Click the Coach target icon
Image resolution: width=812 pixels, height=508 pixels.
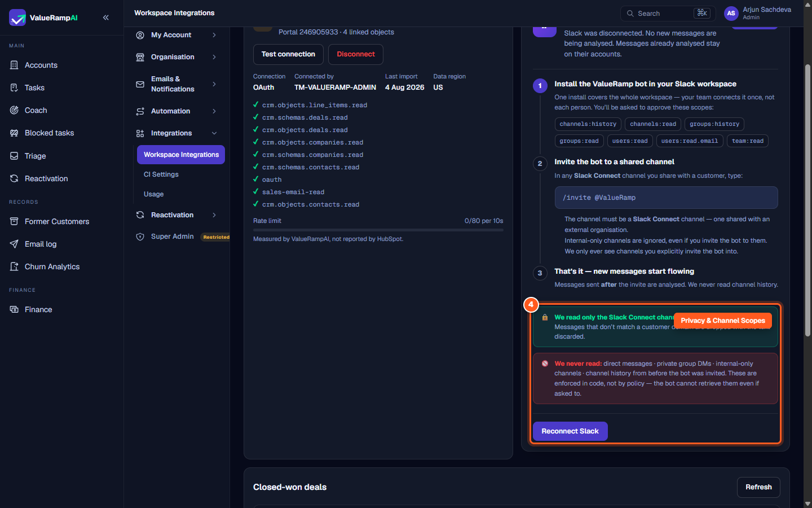(14, 110)
